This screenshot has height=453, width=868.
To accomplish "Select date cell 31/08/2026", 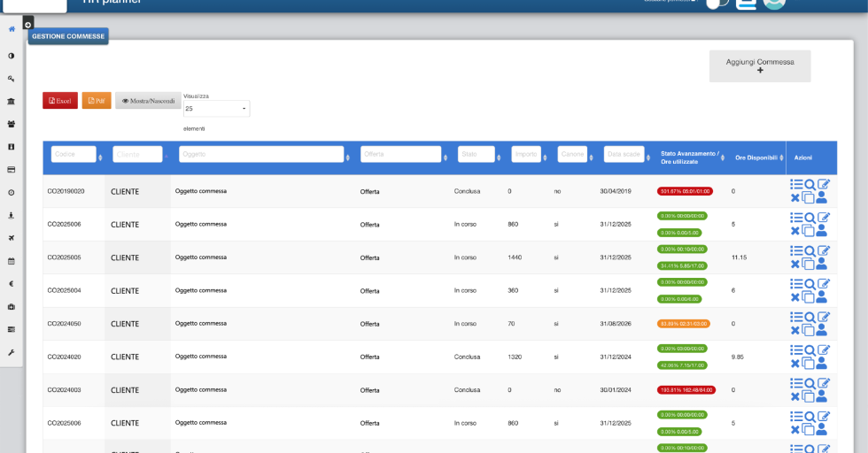I will tap(616, 324).
